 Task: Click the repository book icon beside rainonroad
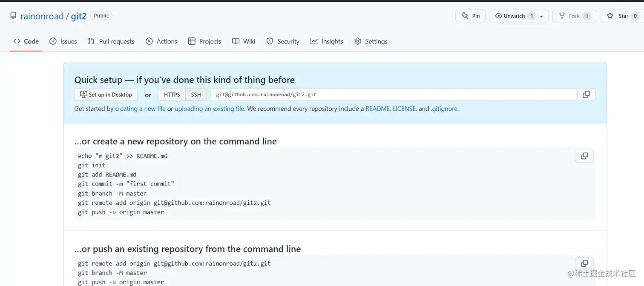[x=14, y=16]
